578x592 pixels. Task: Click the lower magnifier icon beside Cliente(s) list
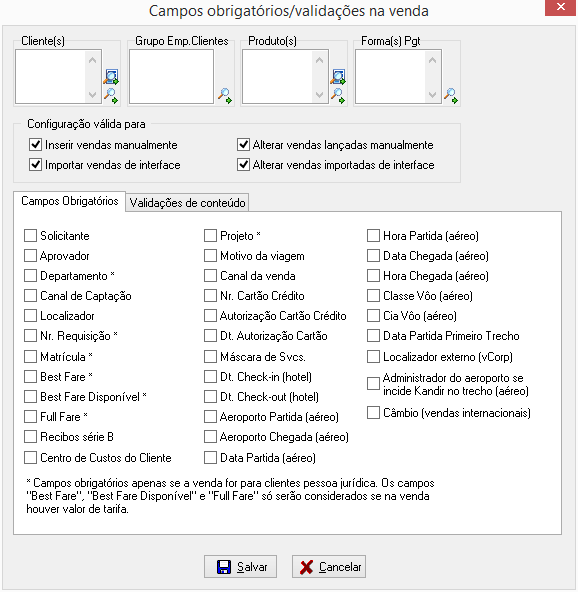click(x=111, y=96)
